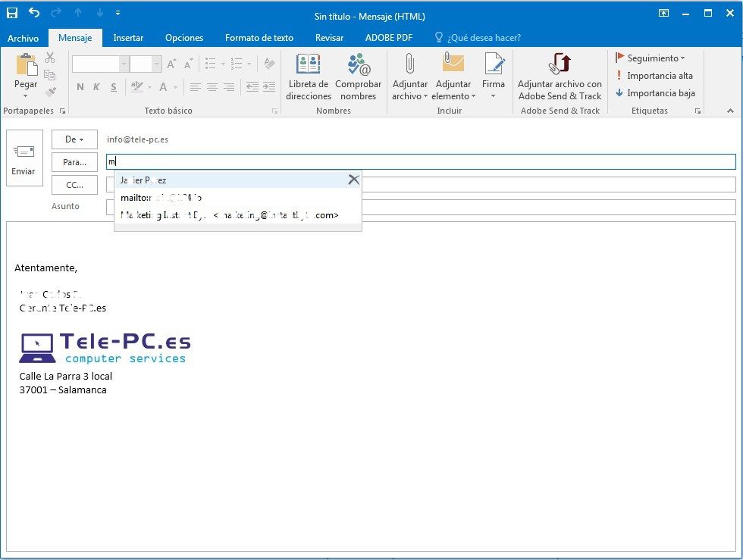The height and width of the screenshot is (560, 743).
Task: Open the De sender dropdown
Action: 74,139
